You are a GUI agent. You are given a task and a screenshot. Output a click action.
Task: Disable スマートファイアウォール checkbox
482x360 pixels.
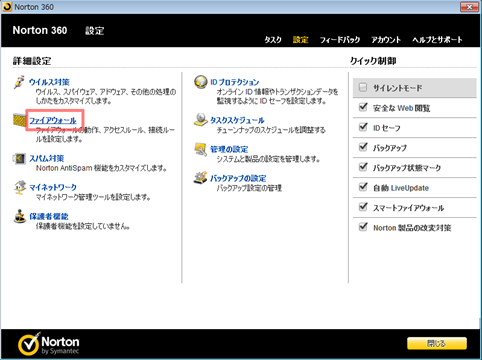[x=363, y=207]
